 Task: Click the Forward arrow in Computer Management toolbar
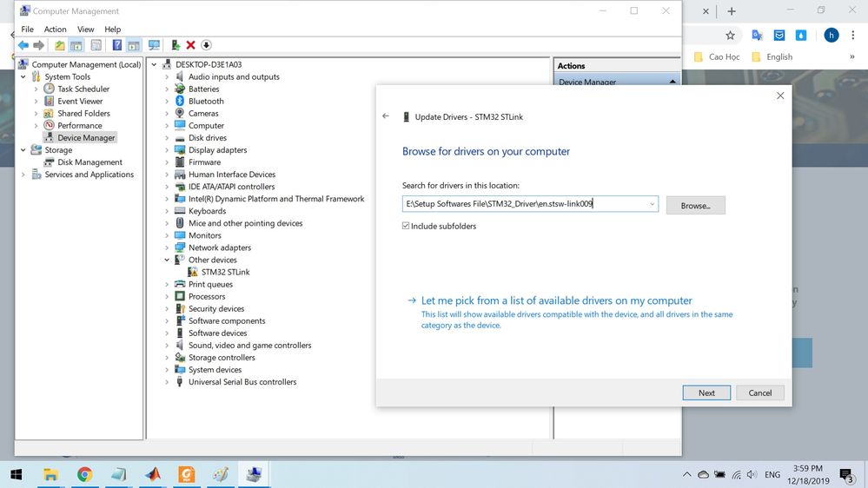39,45
